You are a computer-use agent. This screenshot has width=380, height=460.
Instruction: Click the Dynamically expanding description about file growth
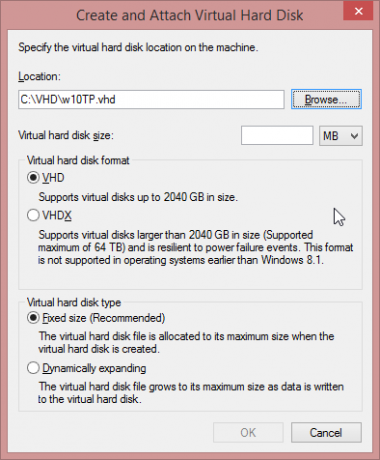point(191,393)
